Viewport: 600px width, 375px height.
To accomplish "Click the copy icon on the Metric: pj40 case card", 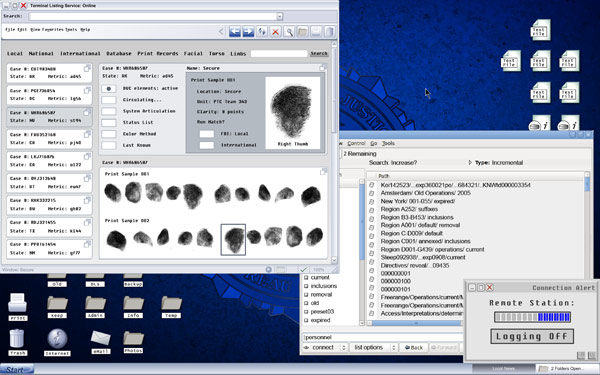I will pyautogui.click(x=87, y=134).
